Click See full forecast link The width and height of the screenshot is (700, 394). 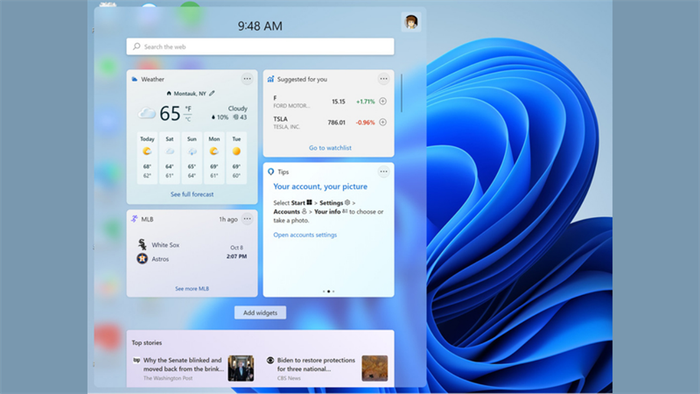192,195
